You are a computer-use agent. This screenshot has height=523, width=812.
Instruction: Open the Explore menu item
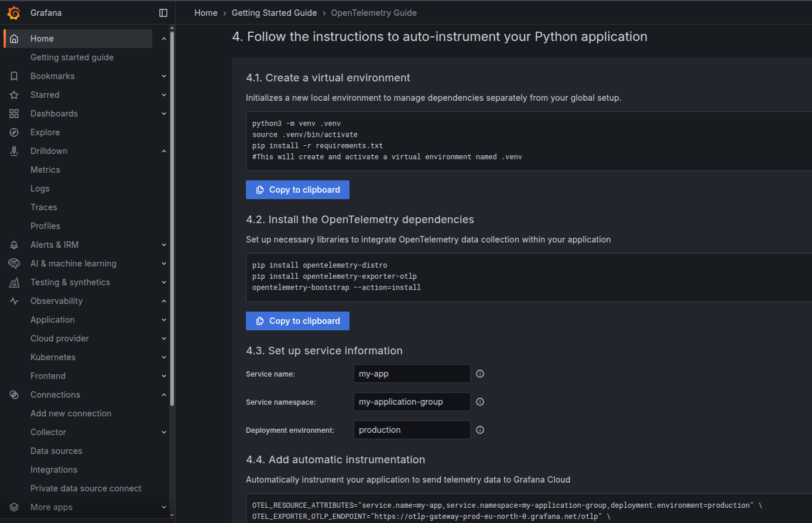(45, 132)
